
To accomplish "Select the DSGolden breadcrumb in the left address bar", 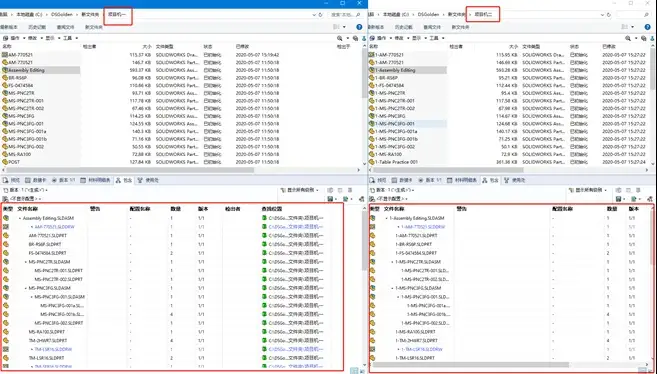I will (62, 15).
